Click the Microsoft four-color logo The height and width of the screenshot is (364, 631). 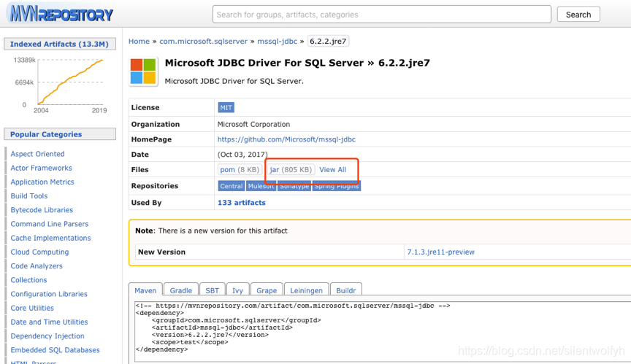[x=143, y=71]
